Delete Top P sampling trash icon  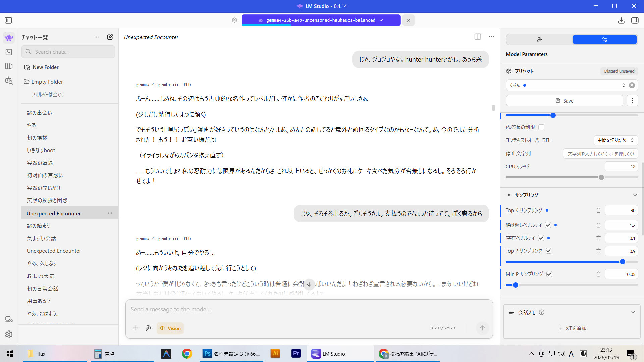[598, 251]
